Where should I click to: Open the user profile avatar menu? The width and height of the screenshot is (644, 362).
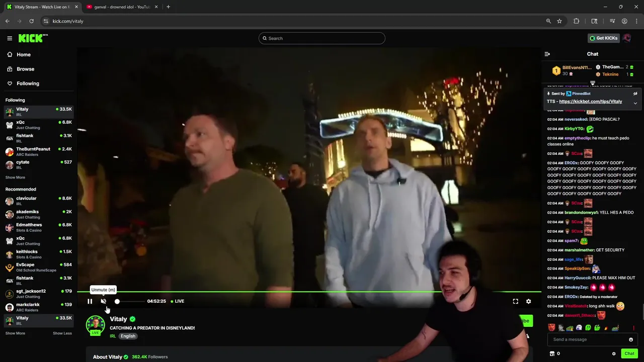(626, 38)
